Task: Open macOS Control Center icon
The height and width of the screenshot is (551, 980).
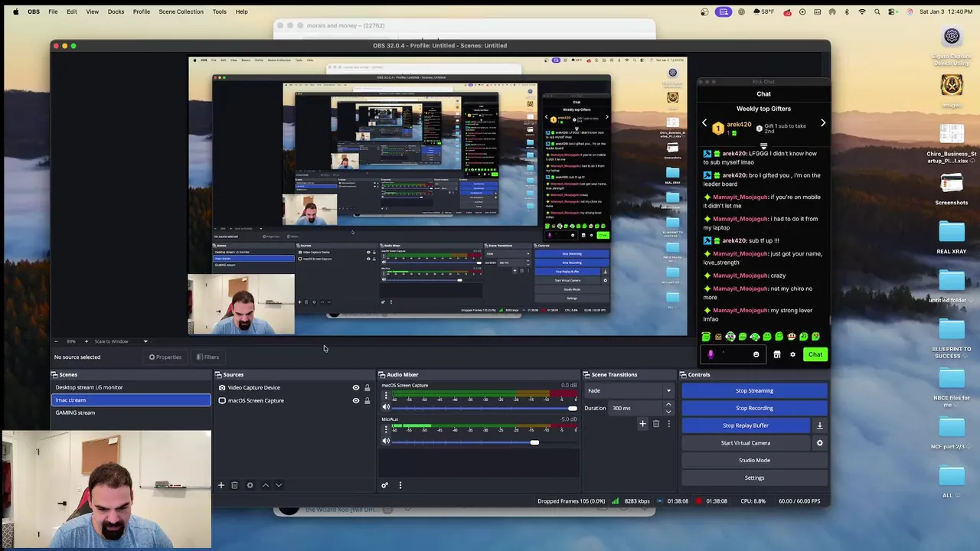Action: coord(893,11)
